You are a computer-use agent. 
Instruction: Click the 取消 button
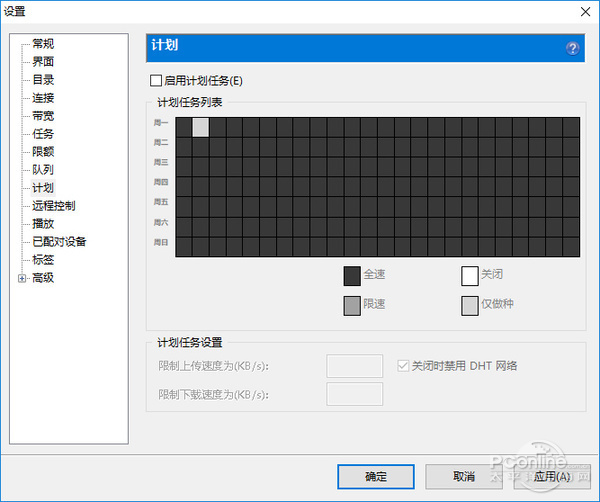(464, 476)
